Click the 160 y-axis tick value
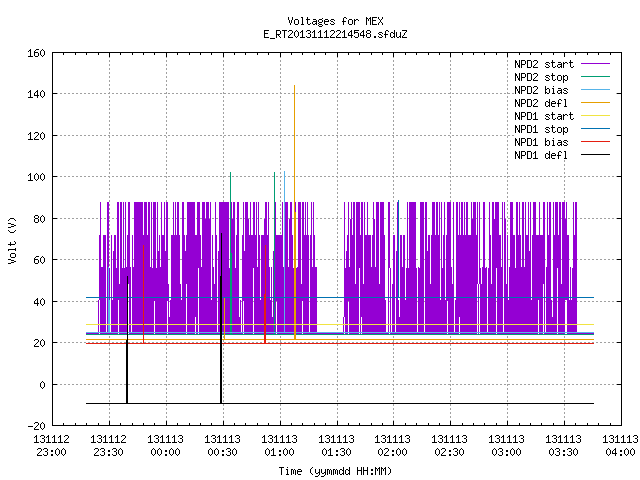 36,53
